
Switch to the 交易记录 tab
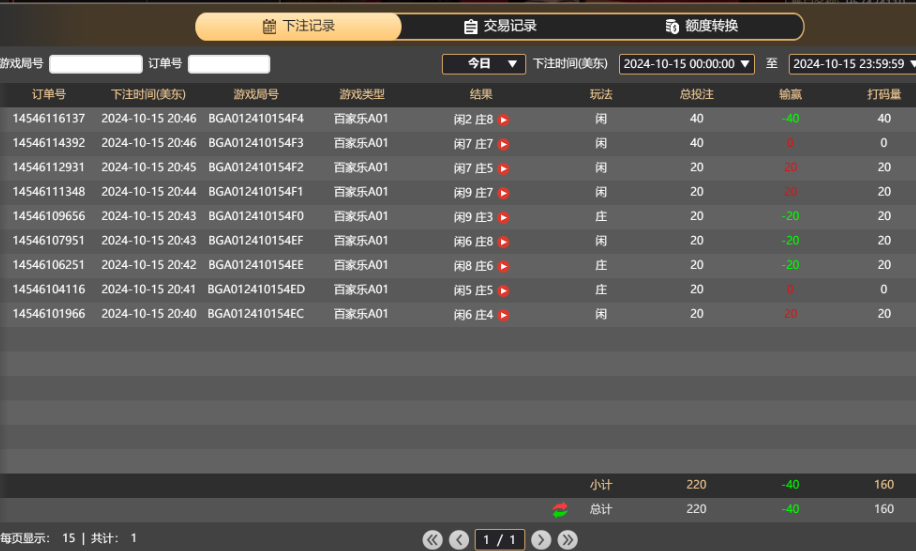pos(500,27)
